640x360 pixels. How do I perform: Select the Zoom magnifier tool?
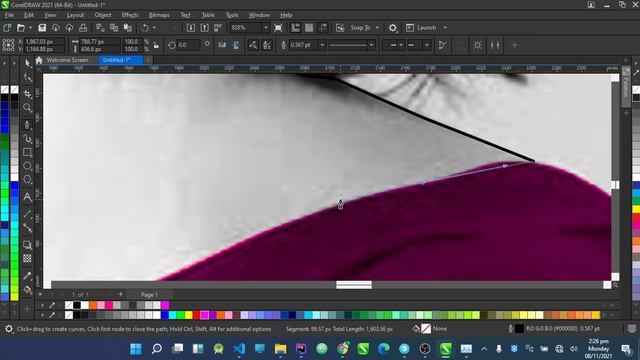tap(27, 108)
